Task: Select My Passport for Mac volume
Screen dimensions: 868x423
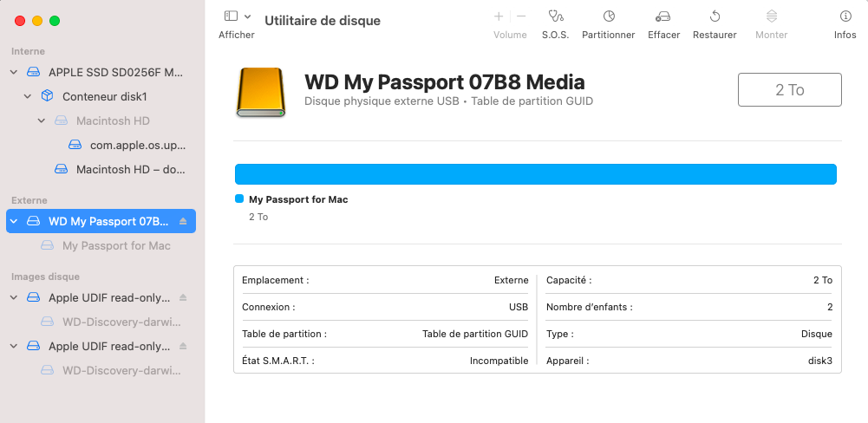Action: click(x=116, y=246)
